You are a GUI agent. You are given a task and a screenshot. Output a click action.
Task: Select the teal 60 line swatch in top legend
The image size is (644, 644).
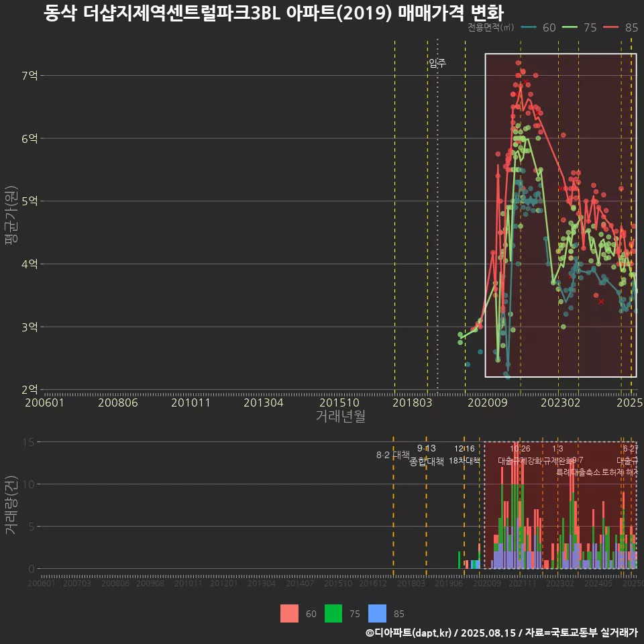point(529,27)
